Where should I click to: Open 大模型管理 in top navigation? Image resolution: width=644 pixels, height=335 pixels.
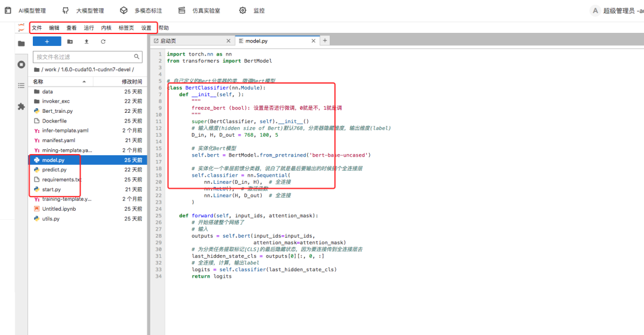tap(89, 11)
